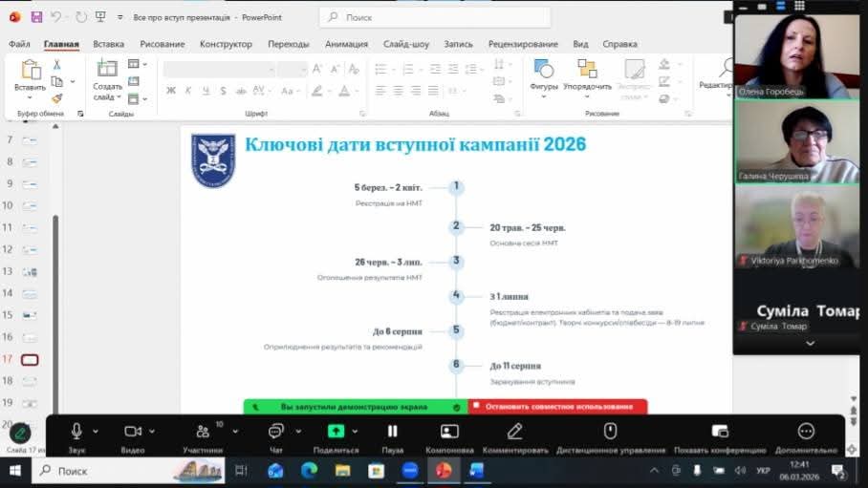Click the Дистанционное управление mouse icon
Image resolution: width=868 pixels, height=488 pixels.
[x=610, y=433]
